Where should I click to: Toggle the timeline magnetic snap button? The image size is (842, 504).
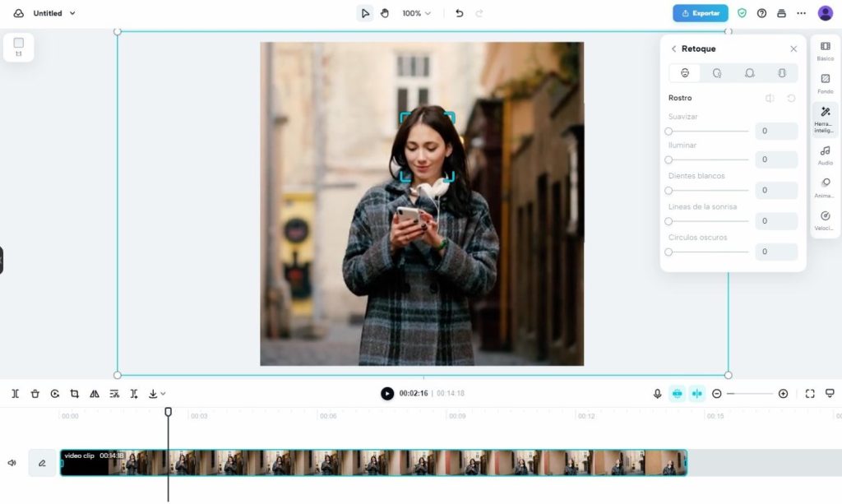678,394
